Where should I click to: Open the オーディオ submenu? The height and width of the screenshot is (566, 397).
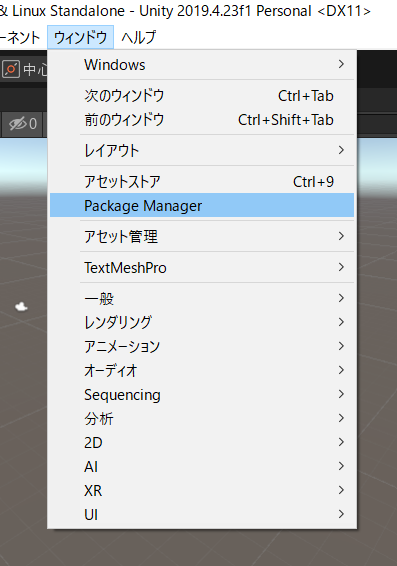202,370
